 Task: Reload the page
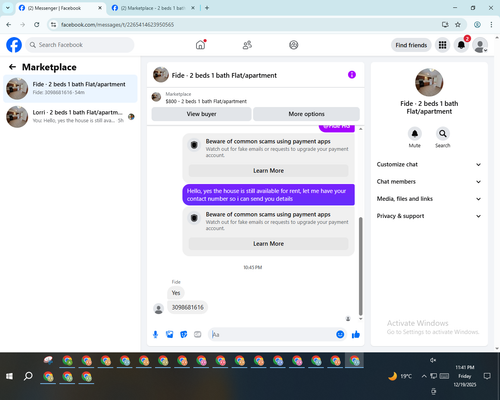tap(37, 25)
